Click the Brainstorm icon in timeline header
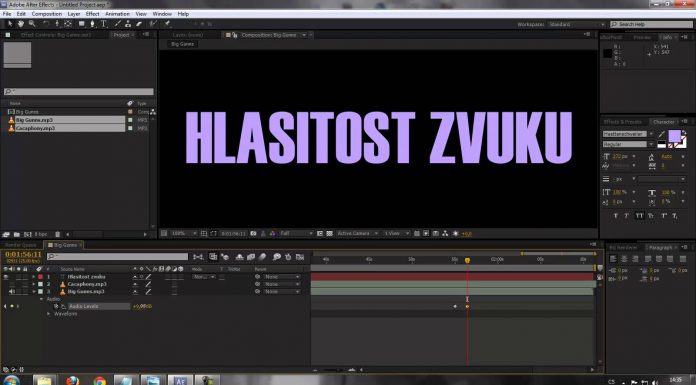The image size is (696, 385). pos(277,257)
